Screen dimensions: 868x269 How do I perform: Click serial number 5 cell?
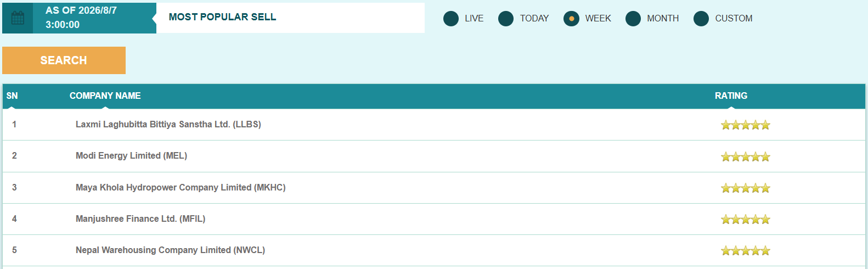[x=14, y=250]
